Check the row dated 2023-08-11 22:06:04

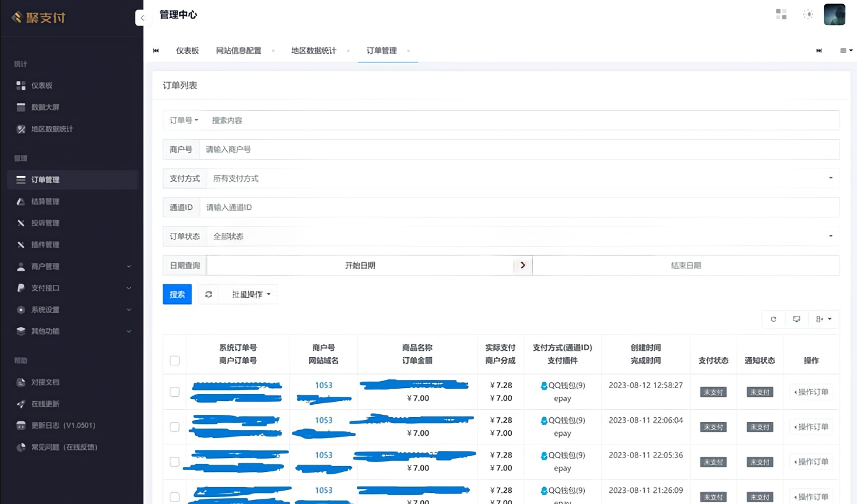click(x=174, y=427)
